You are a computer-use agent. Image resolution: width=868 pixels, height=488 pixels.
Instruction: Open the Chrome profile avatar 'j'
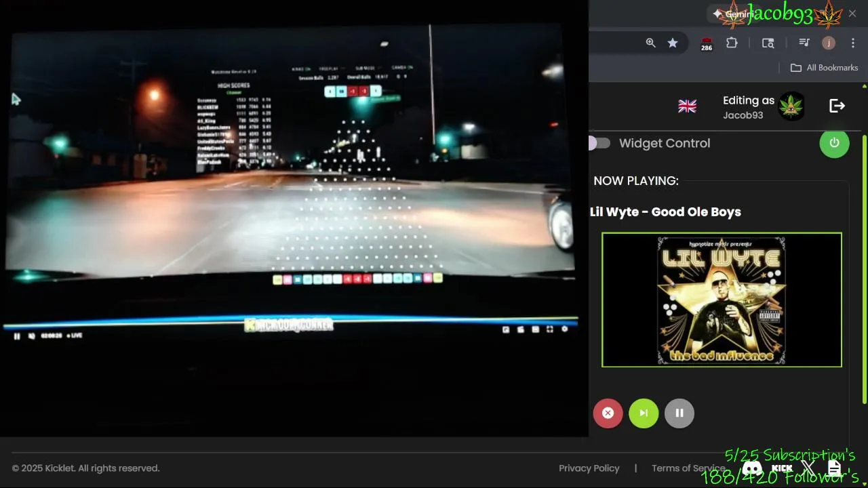(829, 43)
